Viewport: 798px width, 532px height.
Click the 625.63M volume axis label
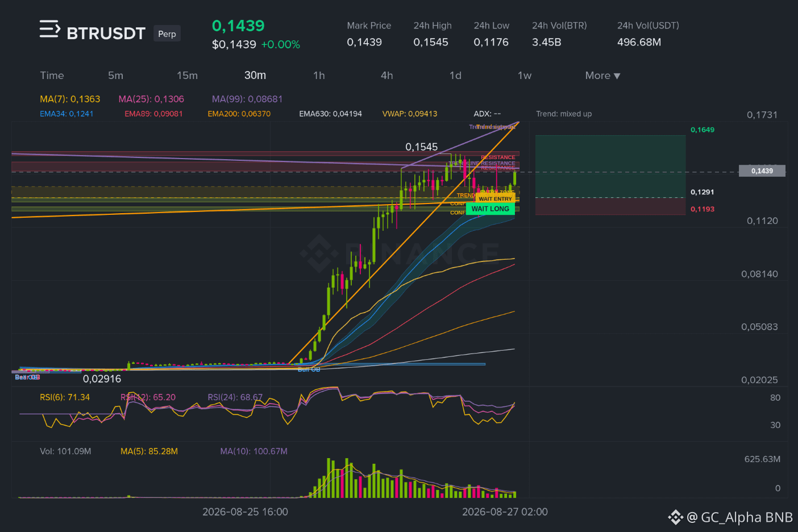[762, 459]
